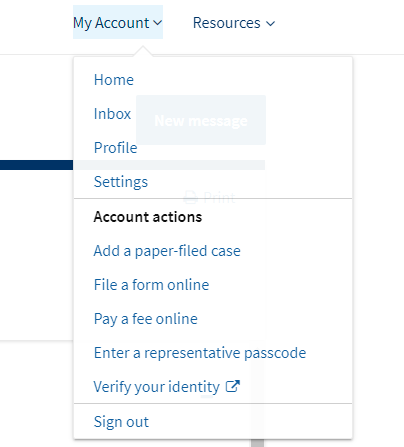Click the external link icon beside Verify your identity
This screenshot has height=447, width=404.
pyautogui.click(x=233, y=386)
